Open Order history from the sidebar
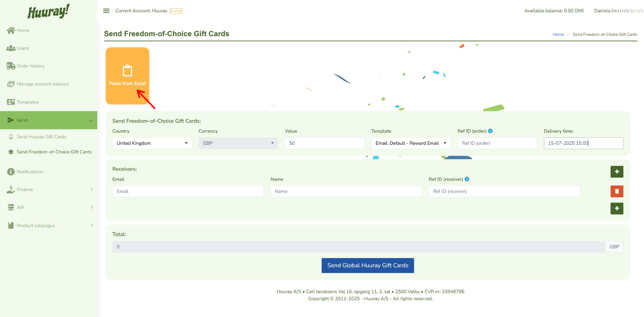This screenshot has height=317, width=644. coord(31,66)
